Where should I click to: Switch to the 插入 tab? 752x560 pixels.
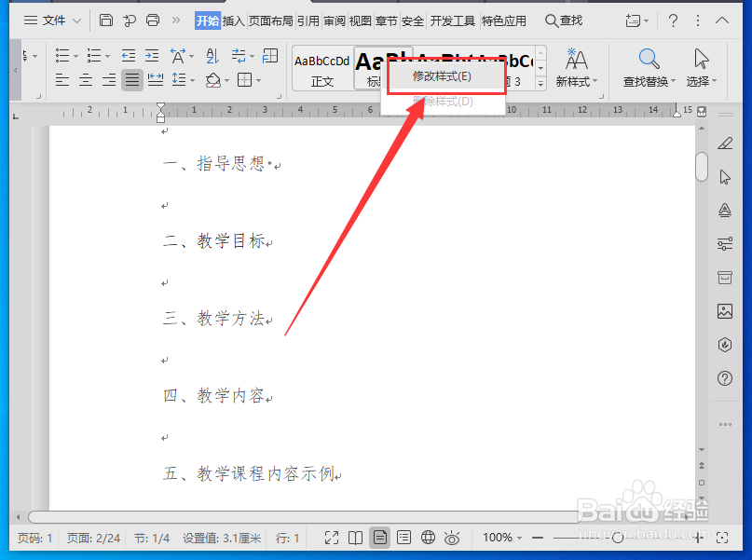(x=234, y=21)
